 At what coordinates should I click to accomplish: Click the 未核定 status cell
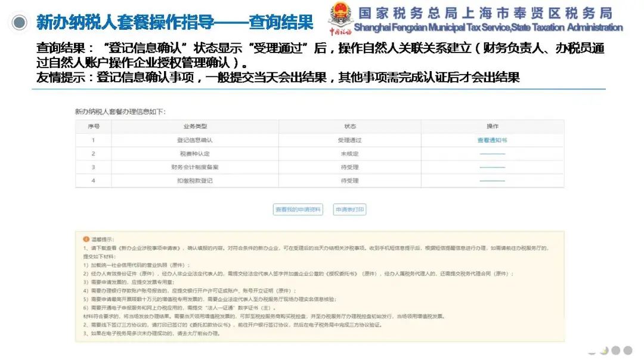[x=349, y=154]
